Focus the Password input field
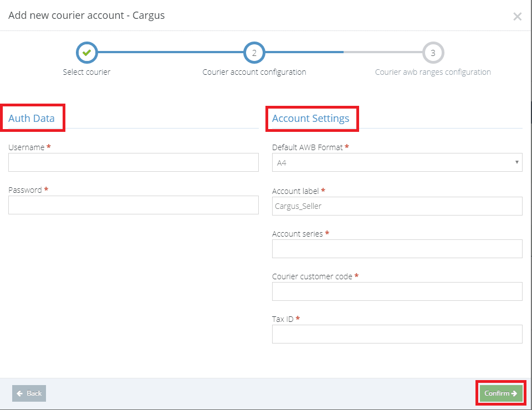This screenshot has height=410, width=532. (134, 205)
